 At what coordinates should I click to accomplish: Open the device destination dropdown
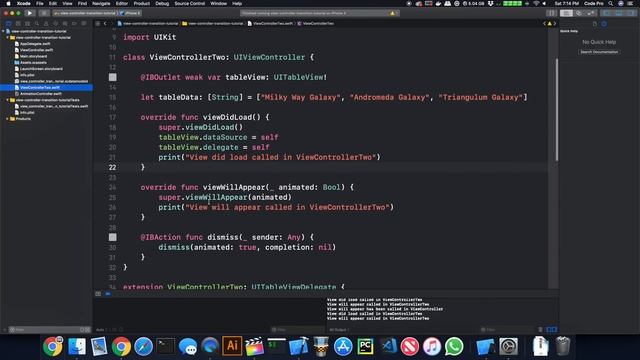[131, 13]
